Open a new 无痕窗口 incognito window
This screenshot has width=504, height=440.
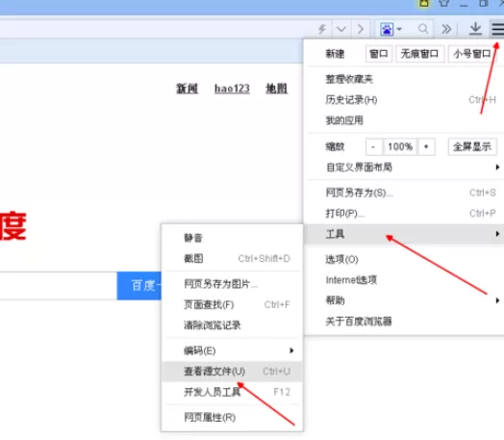419,54
